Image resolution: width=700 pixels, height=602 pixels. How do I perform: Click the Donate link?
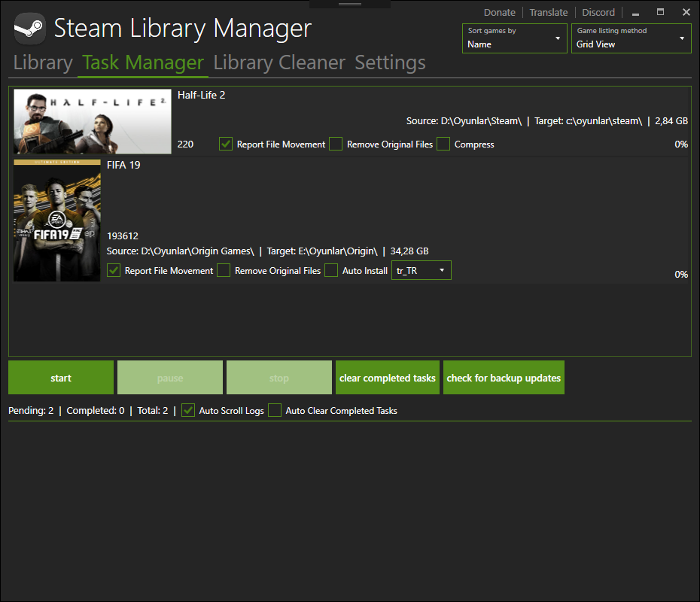coord(500,13)
